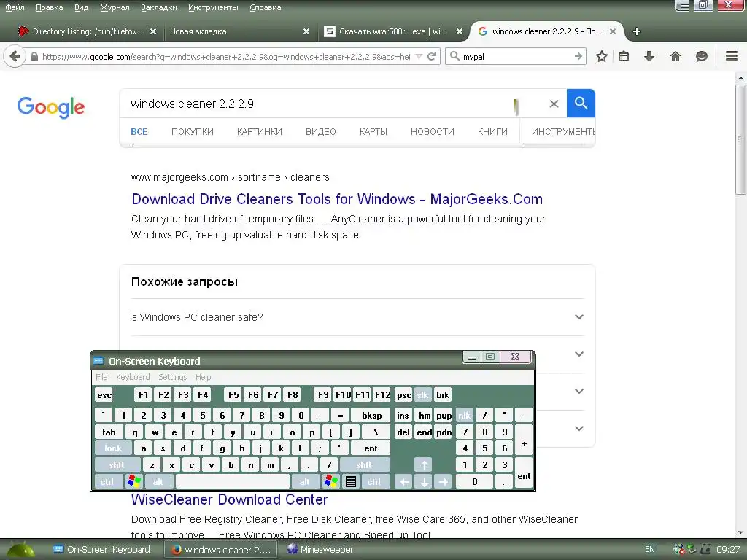Open a new tab with plus icon
This screenshot has height=560, width=747.
[636, 31]
